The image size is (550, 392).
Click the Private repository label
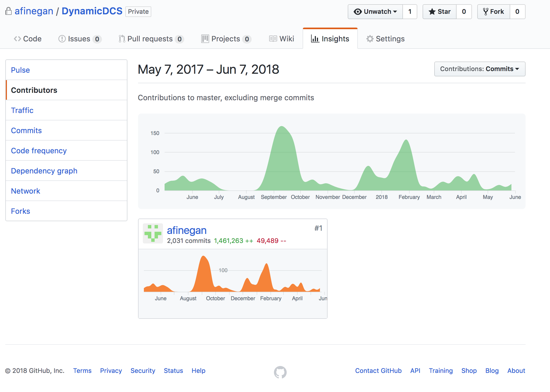pos(138,12)
